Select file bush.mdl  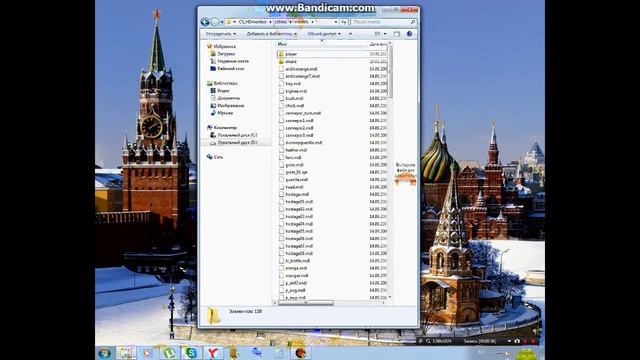294,98
